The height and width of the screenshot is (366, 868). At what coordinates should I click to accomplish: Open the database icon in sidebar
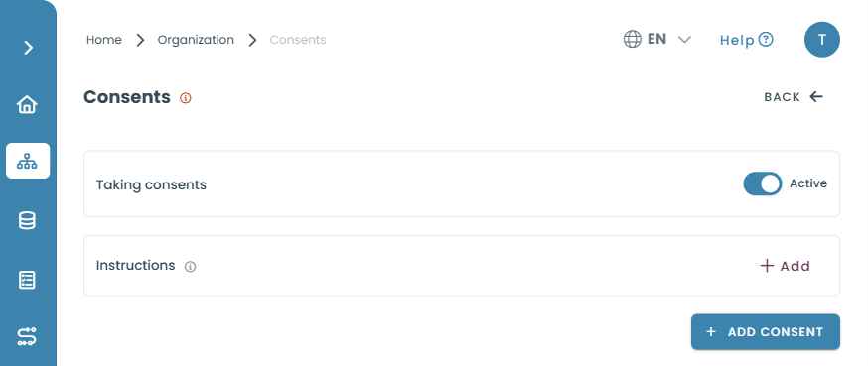click(27, 220)
